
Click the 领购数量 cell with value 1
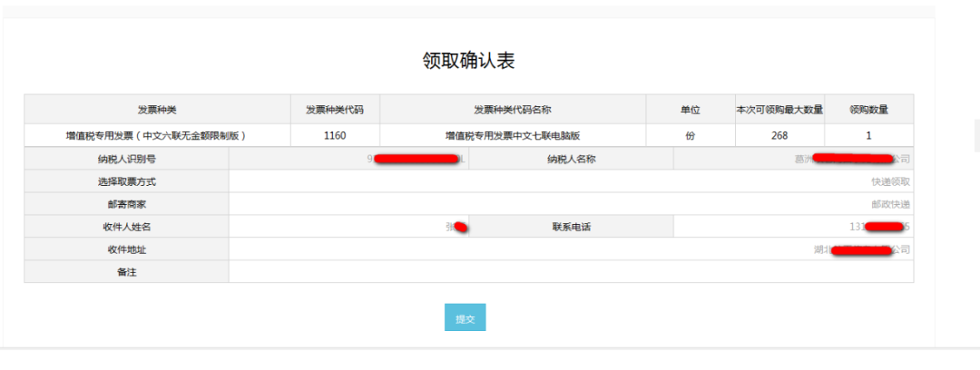(x=868, y=135)
